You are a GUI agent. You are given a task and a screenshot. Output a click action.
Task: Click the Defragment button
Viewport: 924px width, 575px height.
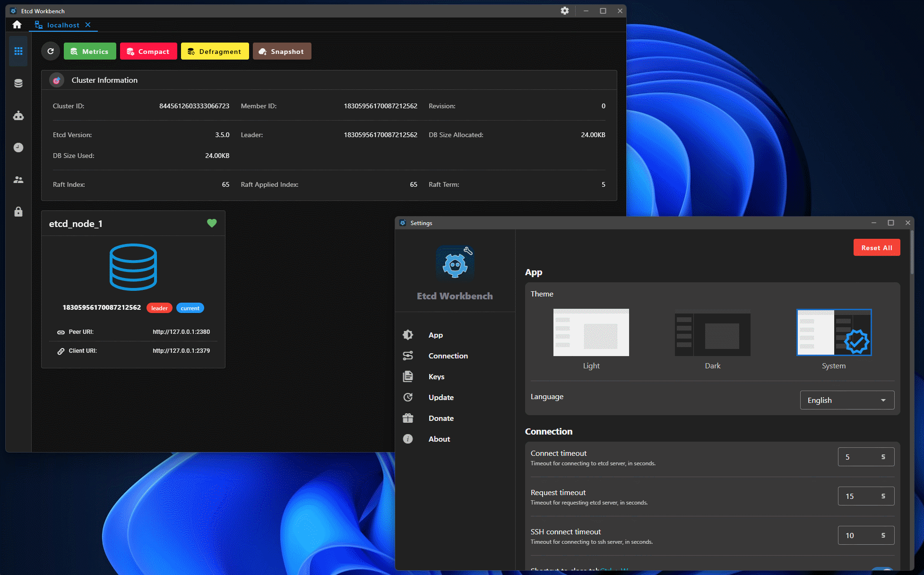pos(215,51)
